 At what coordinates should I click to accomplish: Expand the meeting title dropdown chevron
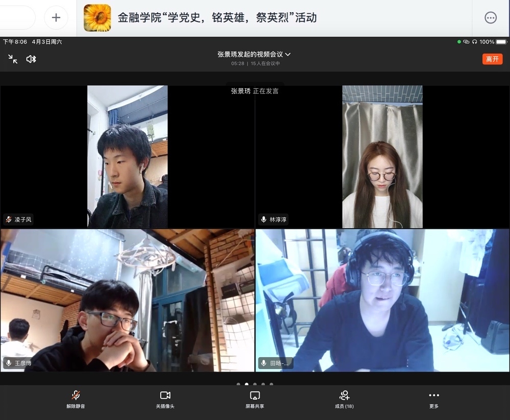pyautogui.click(x=288, y=54)
